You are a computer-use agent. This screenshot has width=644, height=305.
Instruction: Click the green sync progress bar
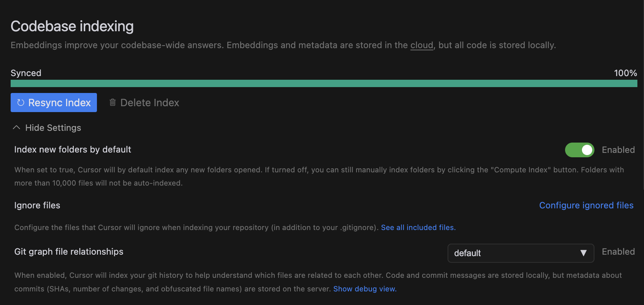click(x=324, y=83)
